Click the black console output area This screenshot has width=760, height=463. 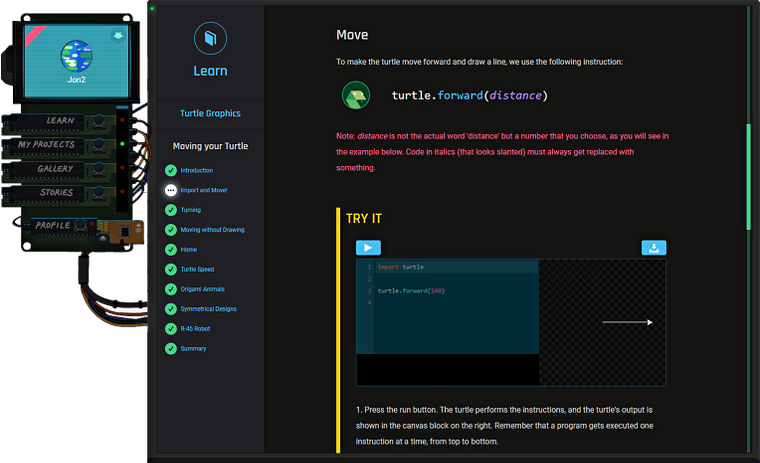coord(447,370)
